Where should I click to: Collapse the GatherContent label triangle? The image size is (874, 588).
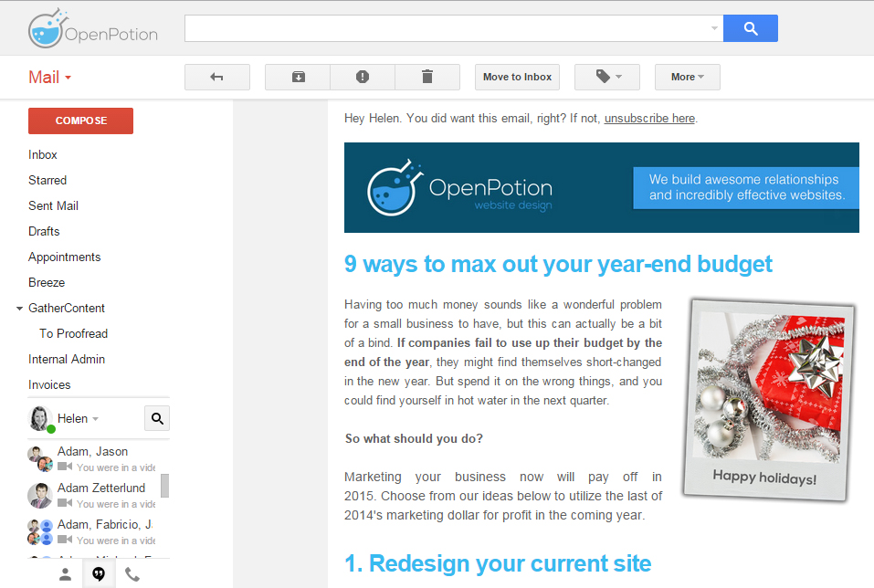tap(19, 309)
